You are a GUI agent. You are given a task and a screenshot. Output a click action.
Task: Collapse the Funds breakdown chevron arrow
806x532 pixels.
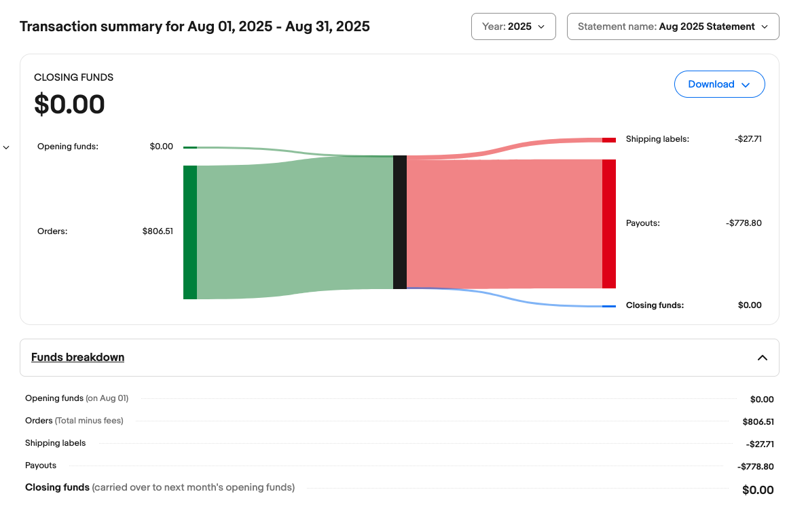pyautogui.click(x=762, y=358)
